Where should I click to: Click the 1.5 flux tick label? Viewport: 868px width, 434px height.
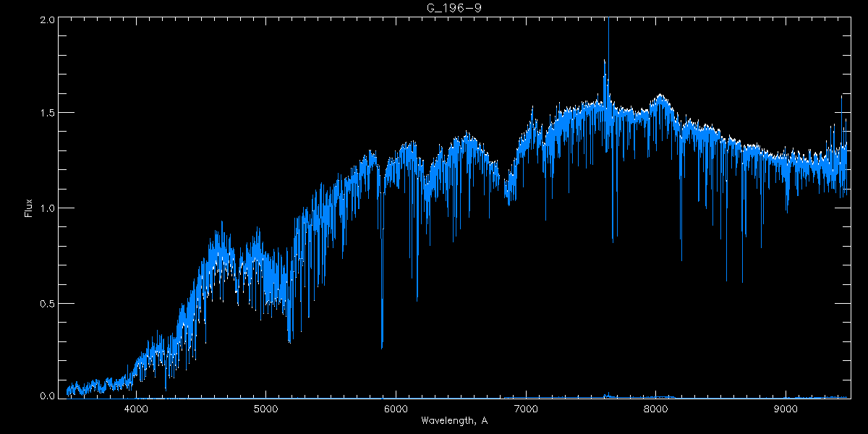tap(46, 113)
